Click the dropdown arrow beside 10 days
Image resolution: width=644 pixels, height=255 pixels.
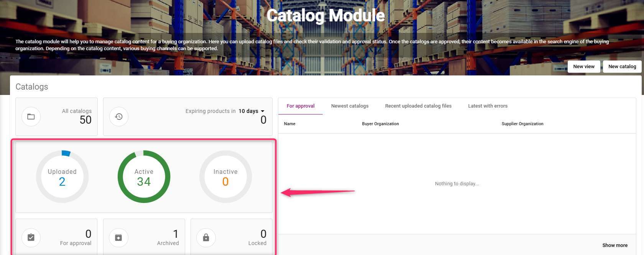tap(263, 111)
